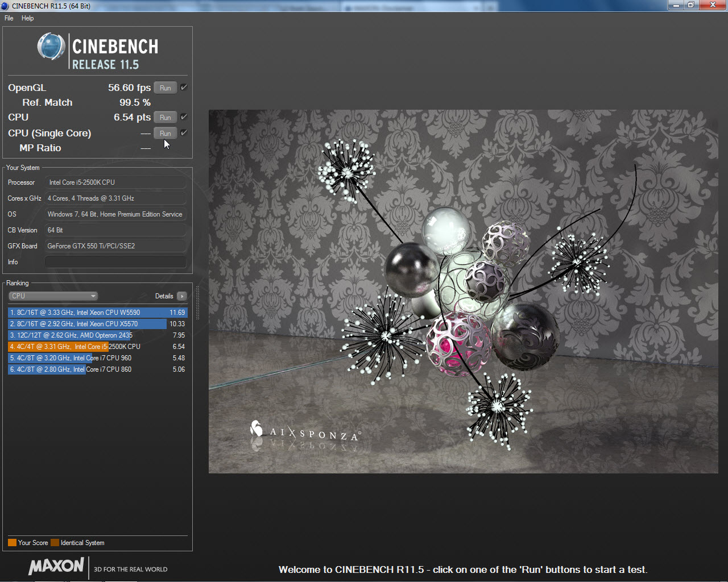
Task: Click the panel splitter handle beside ranking
Action: click(197, 303)
